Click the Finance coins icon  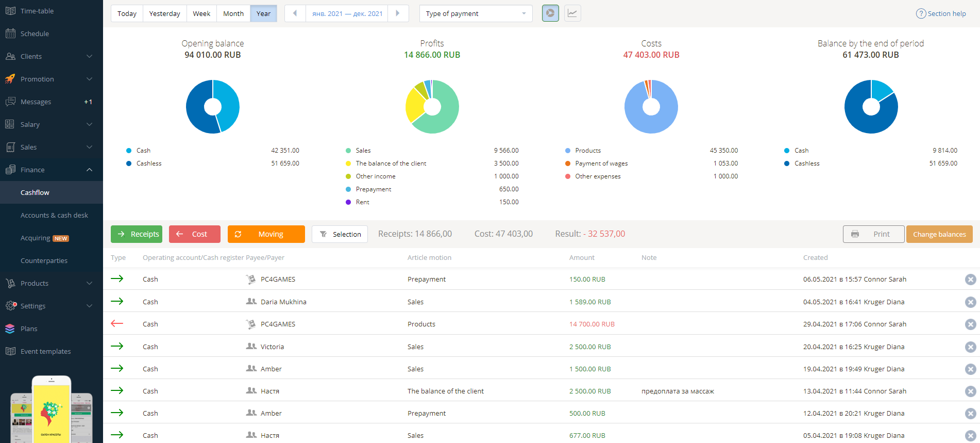click(10, 170)
